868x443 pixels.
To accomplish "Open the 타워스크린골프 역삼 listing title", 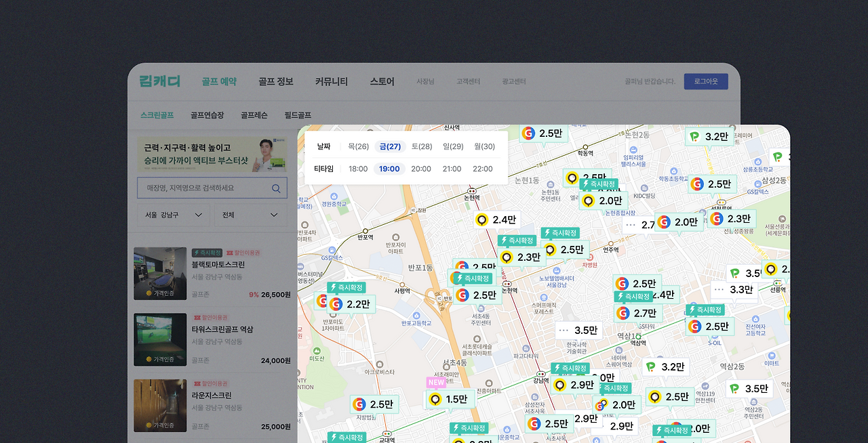I will pos(222,329).
